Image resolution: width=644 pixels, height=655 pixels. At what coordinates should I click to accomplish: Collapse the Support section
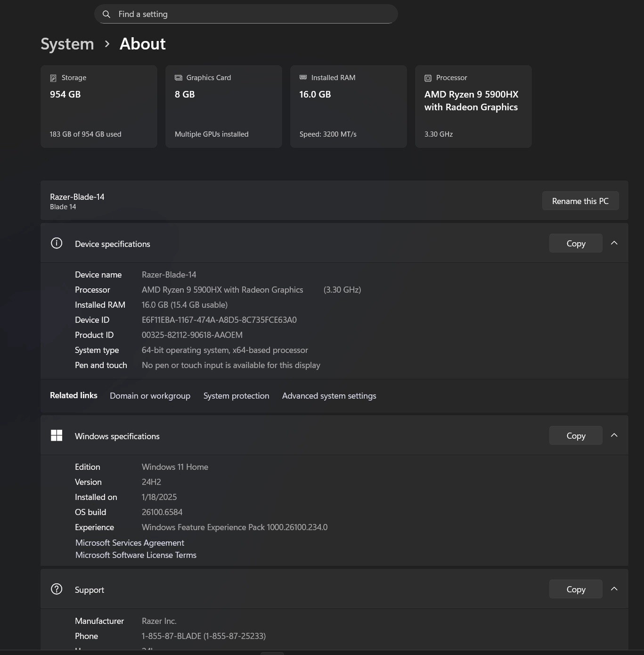point(614,589)
